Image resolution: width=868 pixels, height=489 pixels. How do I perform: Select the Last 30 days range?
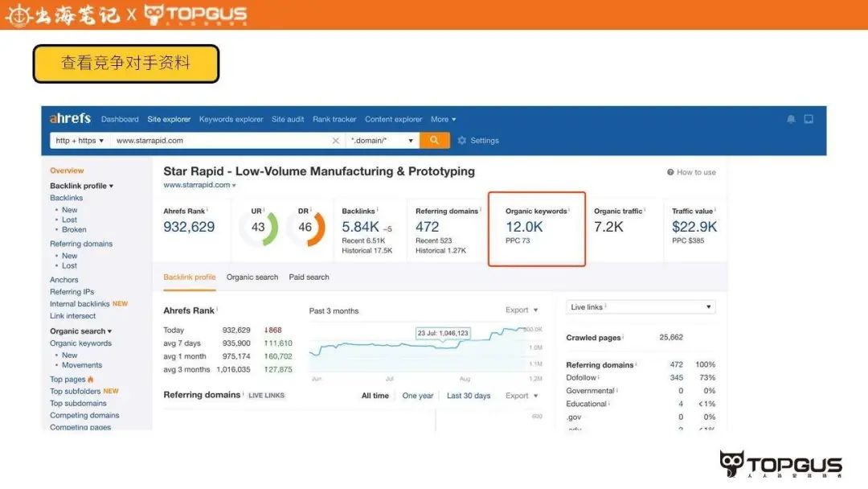469,396
